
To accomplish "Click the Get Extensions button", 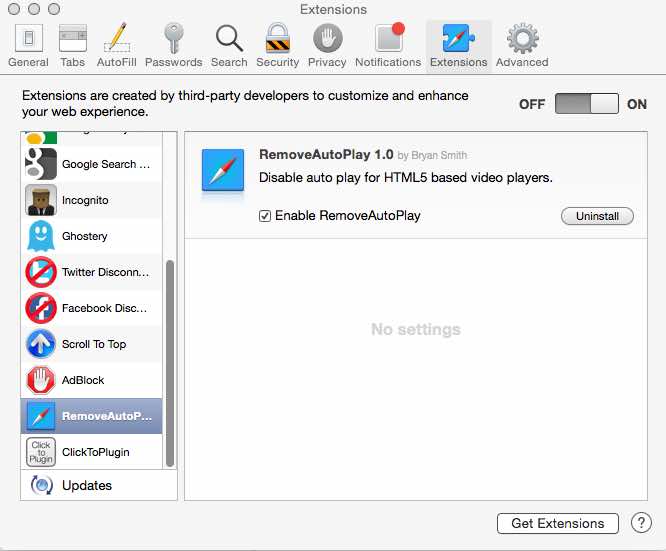I will point(558,523).
